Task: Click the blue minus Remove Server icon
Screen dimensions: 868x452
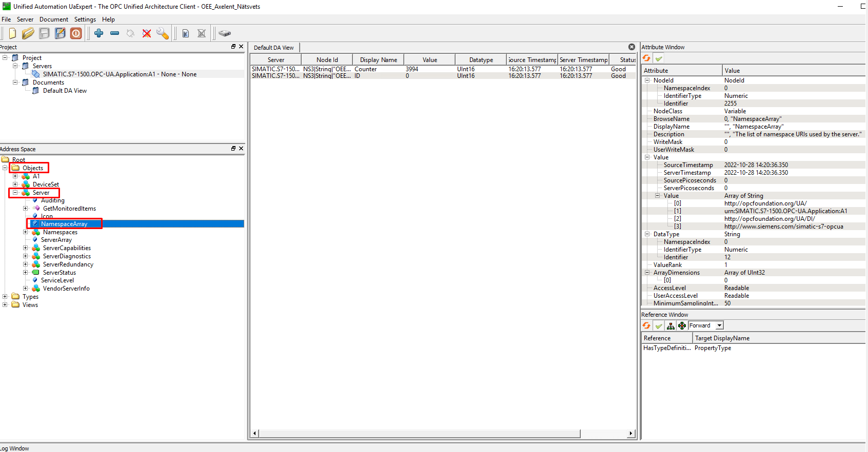Action: click(115, 33)
